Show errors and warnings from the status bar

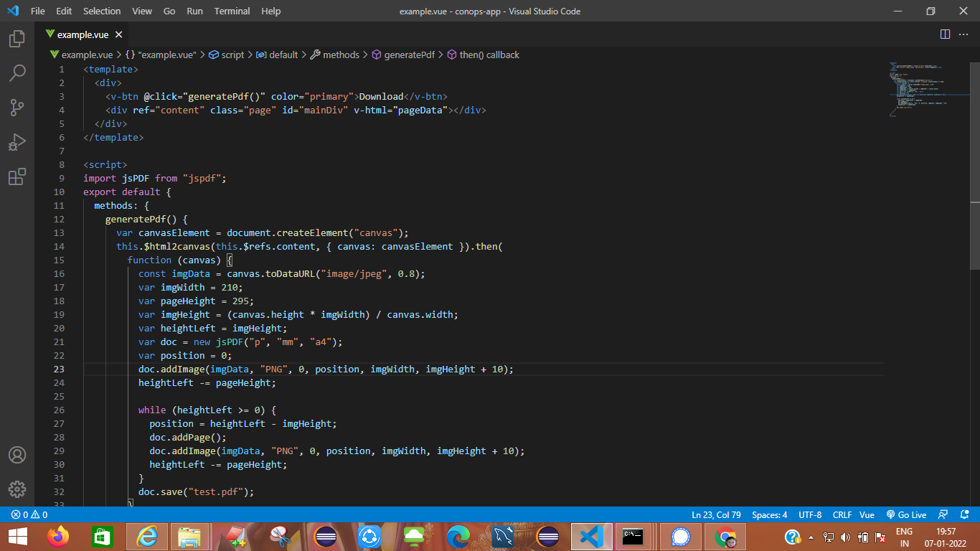coord(24,514)
